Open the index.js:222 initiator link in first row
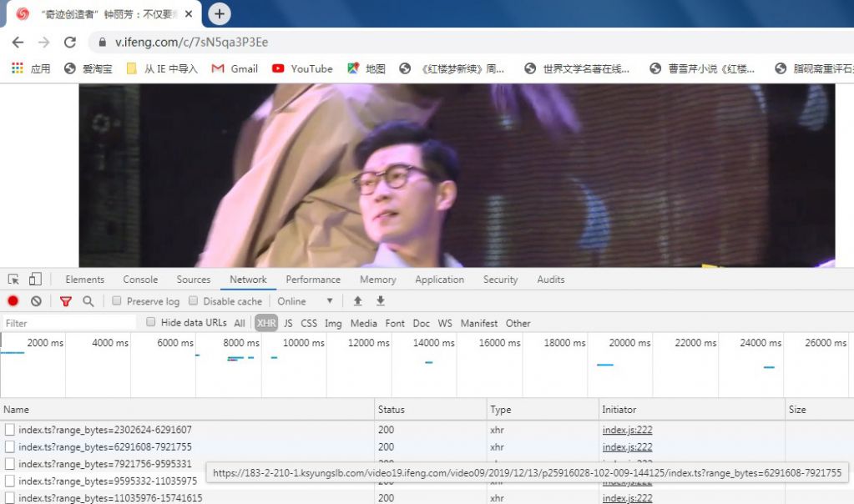 click(x=627, y=430)
